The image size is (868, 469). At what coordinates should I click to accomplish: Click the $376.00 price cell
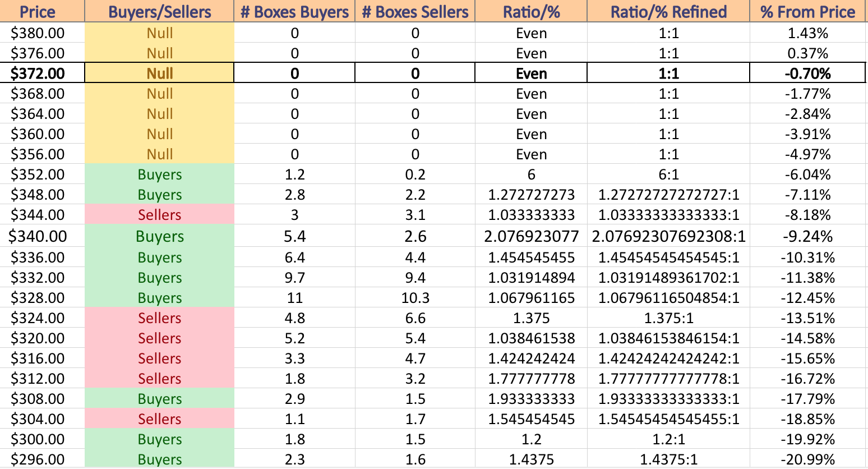pos(42,53)
